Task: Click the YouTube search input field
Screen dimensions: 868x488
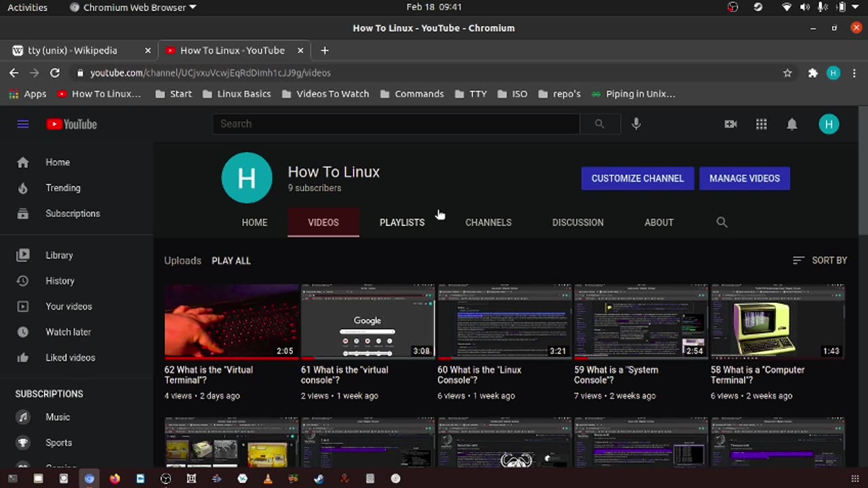Action: click(x=397, y=124)
